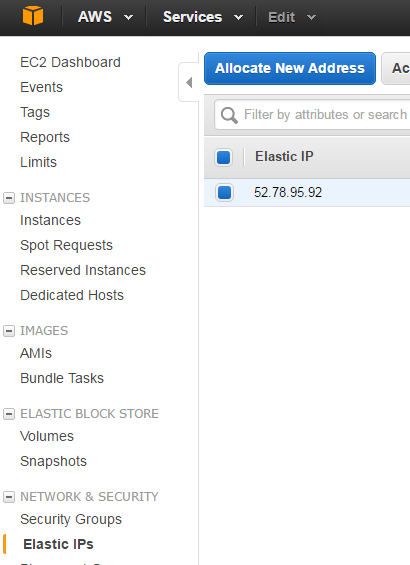Screen dimensions: 410x565
Task: Open the Edit dropdown menu
Action: (292, 17)
